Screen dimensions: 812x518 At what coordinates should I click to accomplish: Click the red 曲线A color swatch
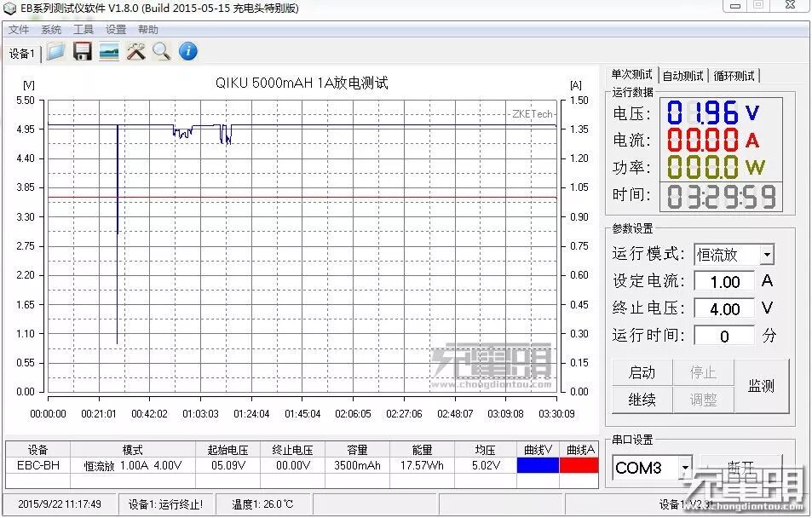pos(579,465)
